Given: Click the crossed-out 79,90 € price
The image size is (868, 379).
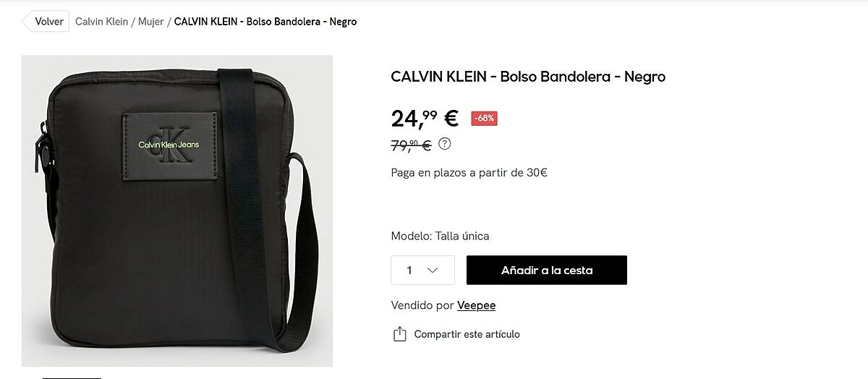Looking at the screenshot, I should click(411, 145).
